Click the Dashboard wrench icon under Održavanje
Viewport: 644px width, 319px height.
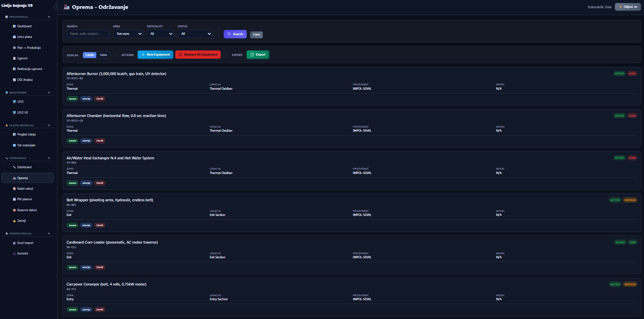click(x=14, y=167)
